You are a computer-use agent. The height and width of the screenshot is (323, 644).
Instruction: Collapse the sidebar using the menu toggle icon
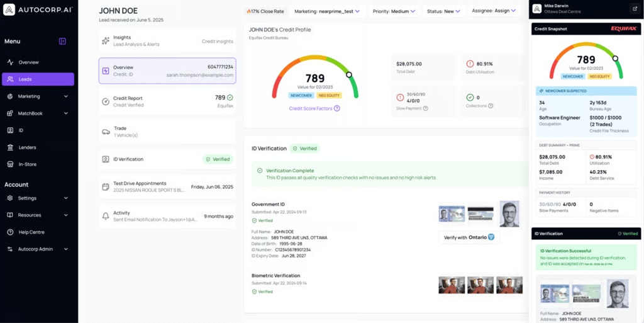[62, 41]
